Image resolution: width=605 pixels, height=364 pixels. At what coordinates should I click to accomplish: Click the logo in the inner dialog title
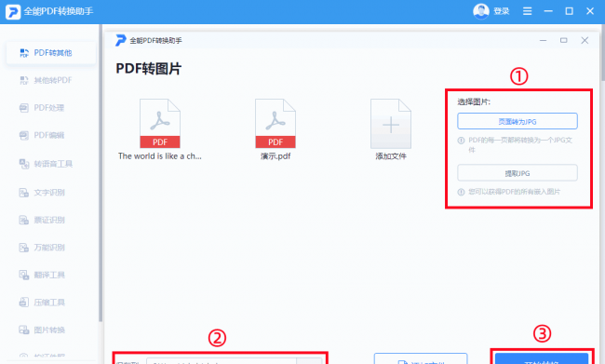[x=120, y=40]
